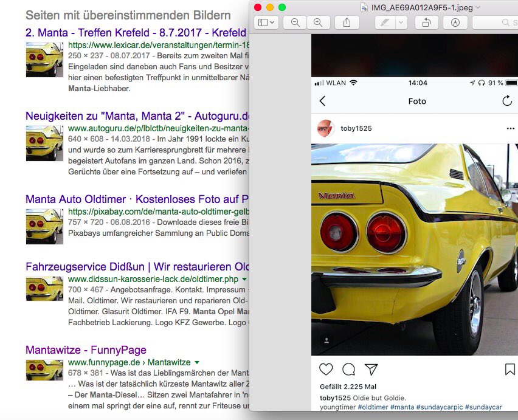The width and height of the screenshot is (518, 420).
Task: Open the Share button in Preview
Action: (x=347, y=22)
